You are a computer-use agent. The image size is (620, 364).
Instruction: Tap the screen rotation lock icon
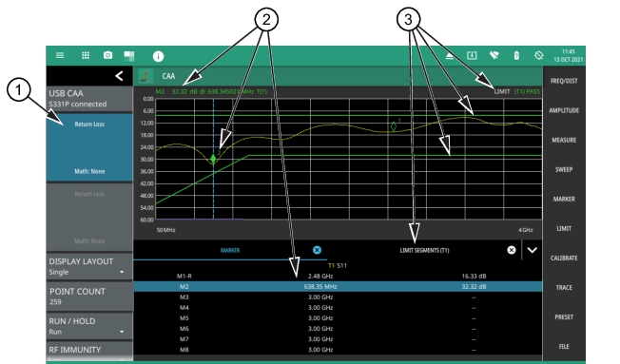[538, 55]
